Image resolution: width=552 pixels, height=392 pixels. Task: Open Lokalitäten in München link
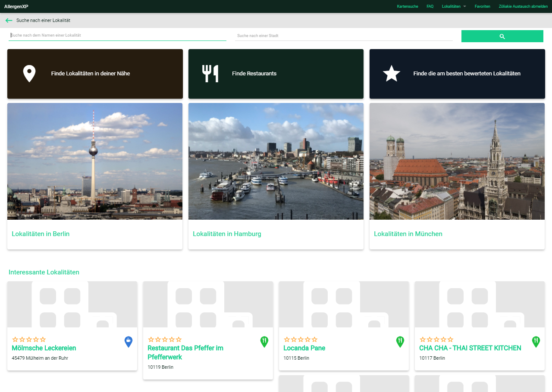(x=408, y=234)
